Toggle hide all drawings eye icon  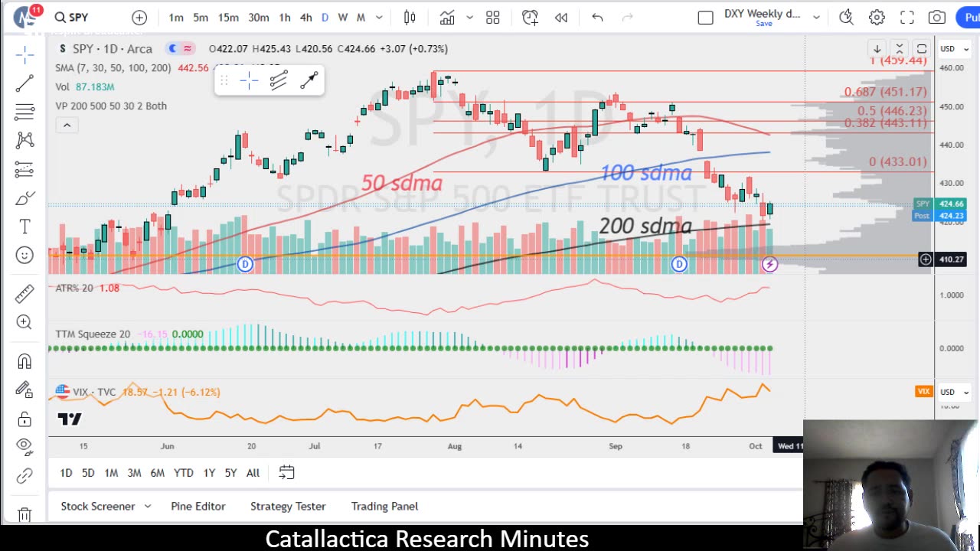coord(24,445)
